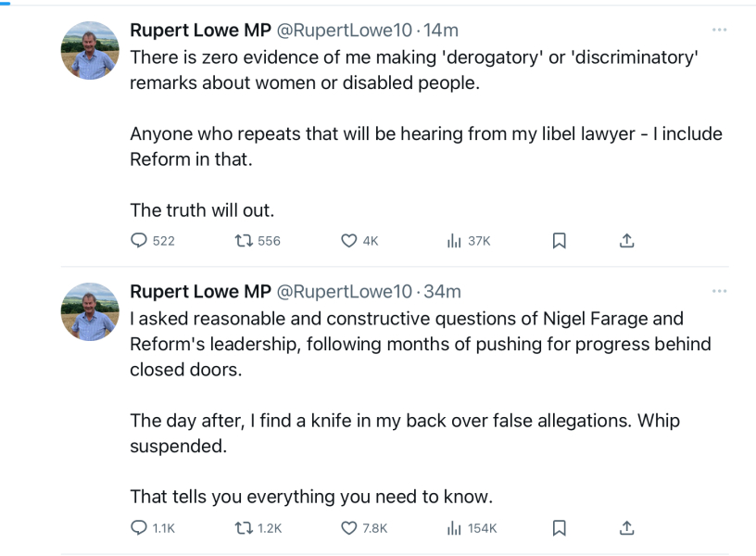The height and width of the screenshot is (556, 756).
Task: Reply to the Nigel Farage tweet
Action: [137, 524]
